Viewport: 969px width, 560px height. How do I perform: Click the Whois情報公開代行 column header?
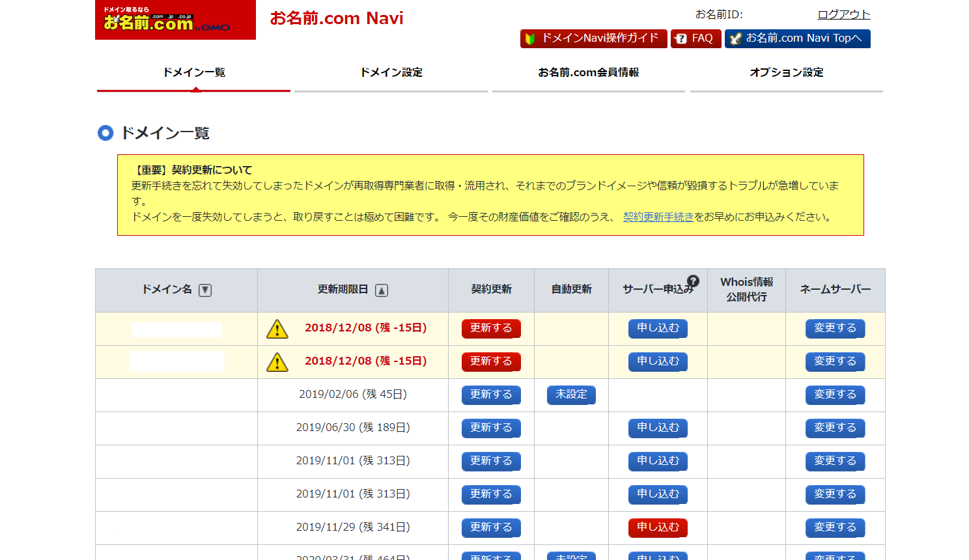click(x=747, y=290)
